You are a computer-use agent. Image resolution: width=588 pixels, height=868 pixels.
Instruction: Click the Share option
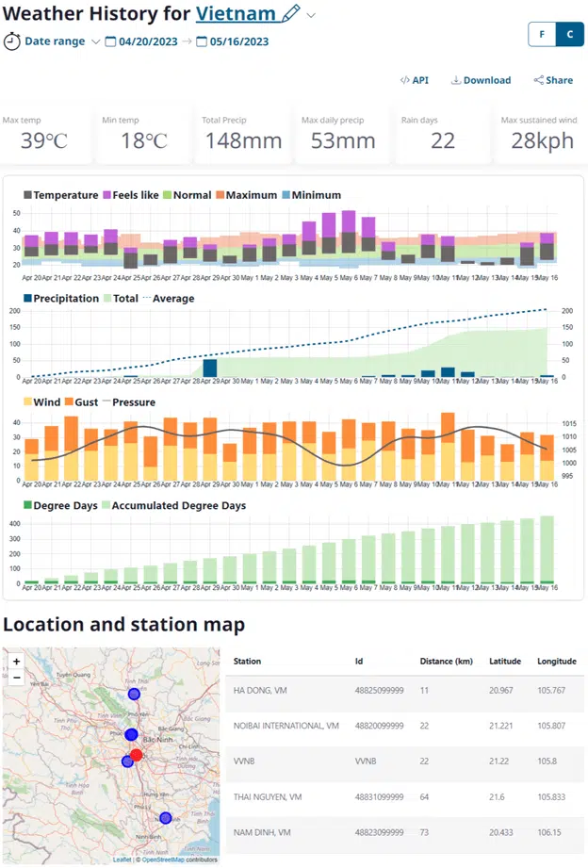pos(553,80)
